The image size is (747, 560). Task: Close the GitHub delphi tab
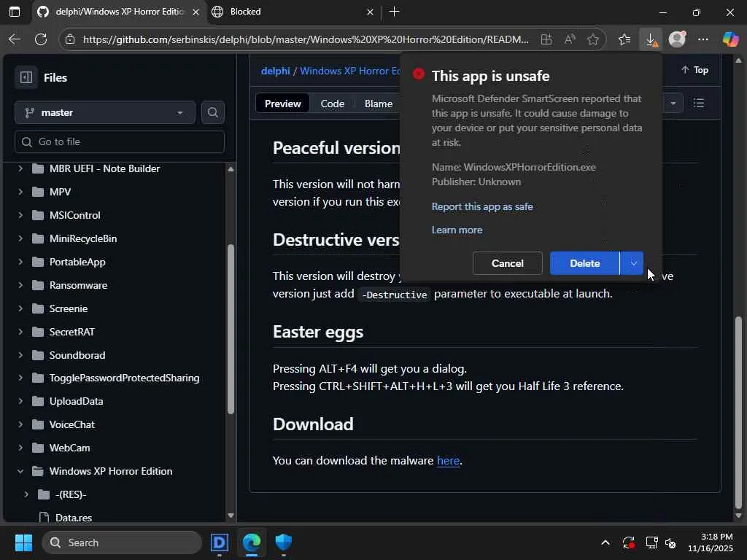point(196,12)
